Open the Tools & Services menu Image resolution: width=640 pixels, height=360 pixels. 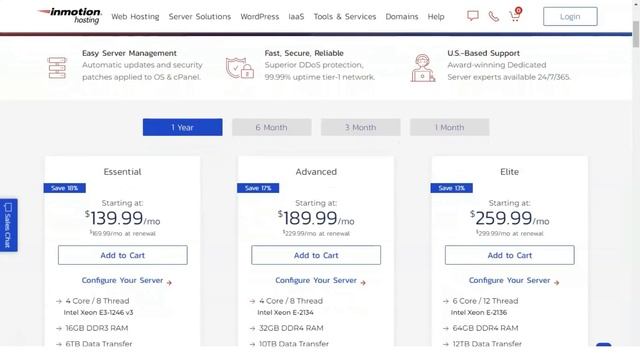(344, 17)
